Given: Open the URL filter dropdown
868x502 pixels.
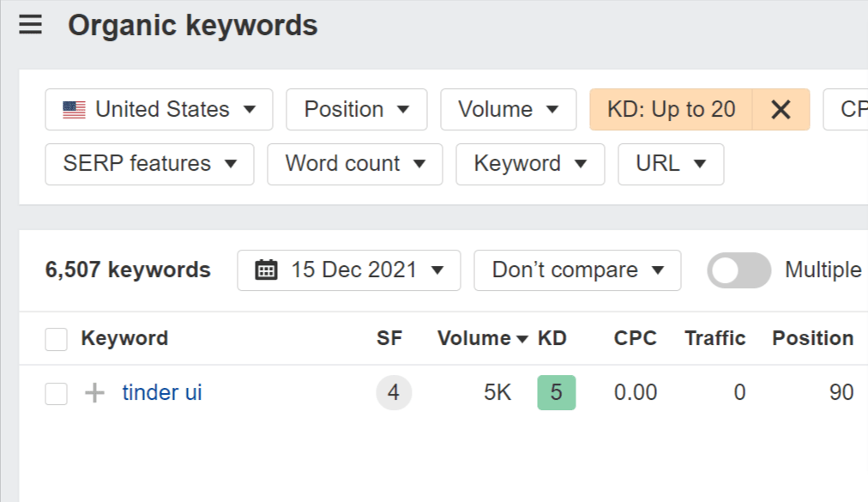Looking at the screenshot, I should point(670,164).
